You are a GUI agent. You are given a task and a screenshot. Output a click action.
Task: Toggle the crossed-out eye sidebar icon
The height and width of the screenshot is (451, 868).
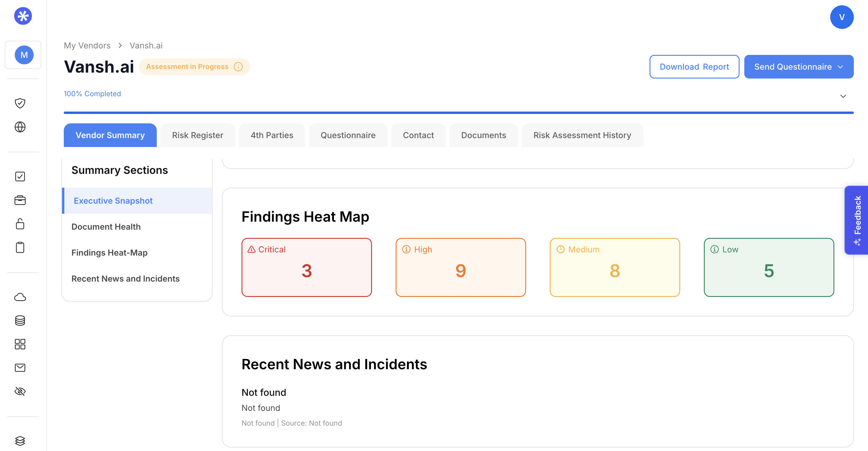20,391
